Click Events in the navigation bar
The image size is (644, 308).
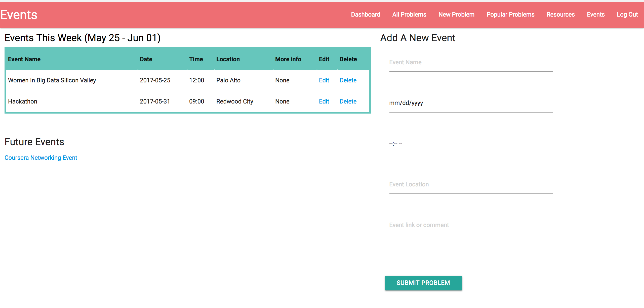click(x=595, y=15)
